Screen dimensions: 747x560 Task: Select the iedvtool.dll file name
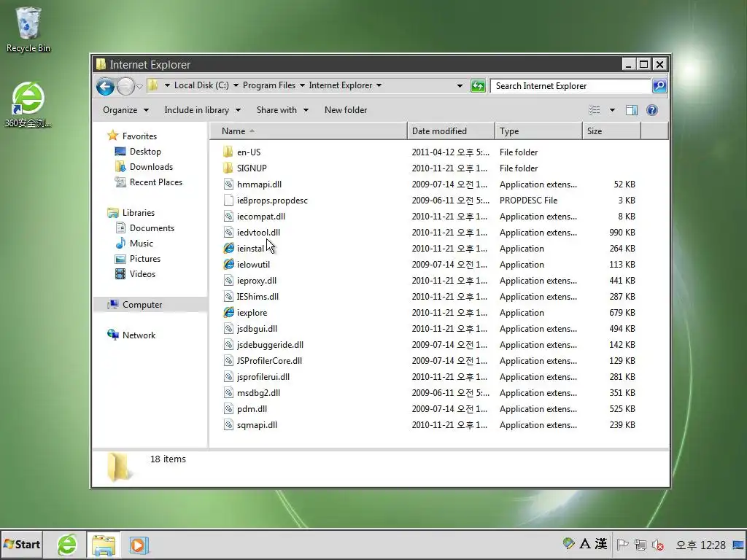pyautogui.click(x=259, y=233)
